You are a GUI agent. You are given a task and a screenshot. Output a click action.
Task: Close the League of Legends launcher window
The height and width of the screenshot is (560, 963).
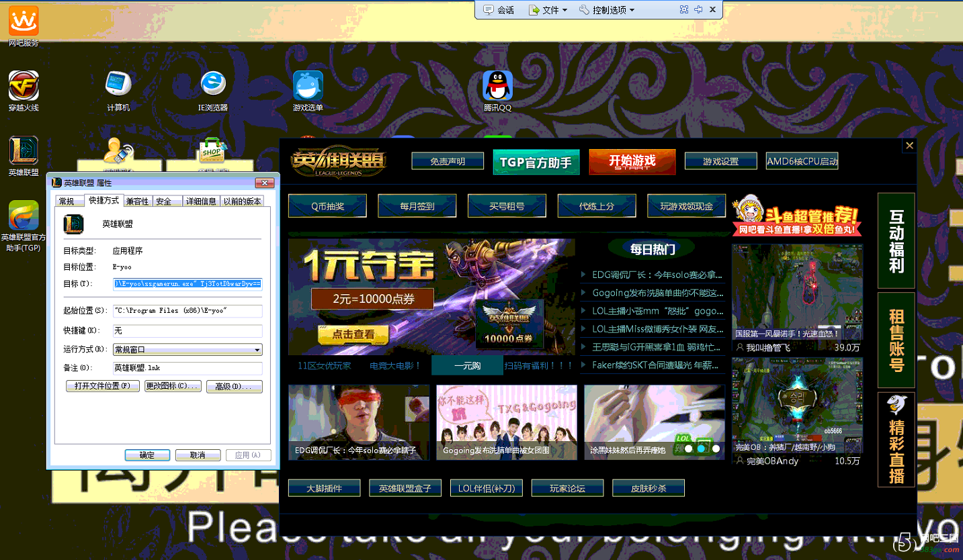(x=909, y=145)
